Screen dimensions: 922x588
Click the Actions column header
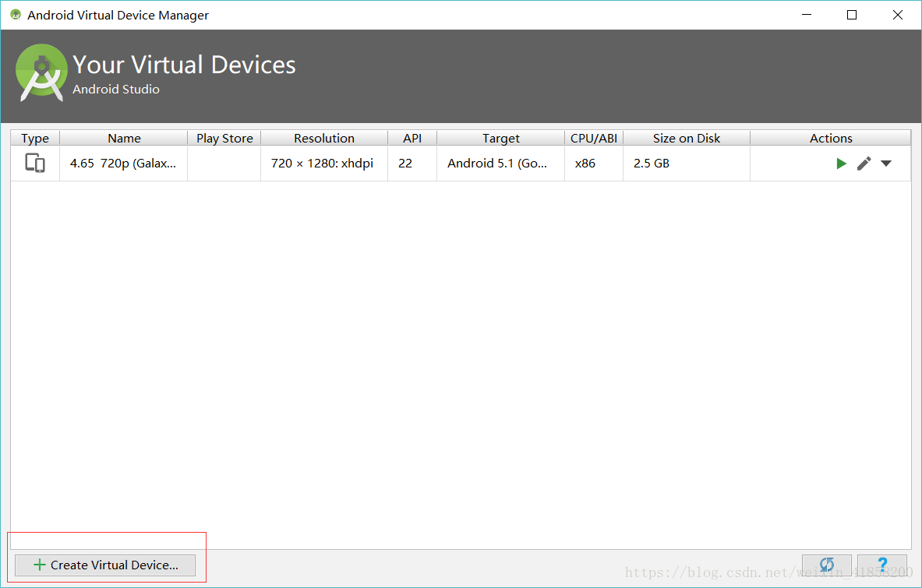point(831,138)
